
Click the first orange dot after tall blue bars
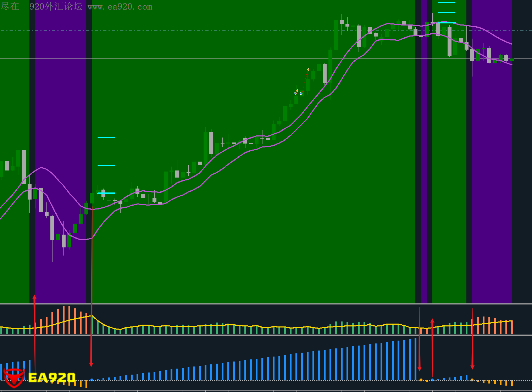pos(421,380)
